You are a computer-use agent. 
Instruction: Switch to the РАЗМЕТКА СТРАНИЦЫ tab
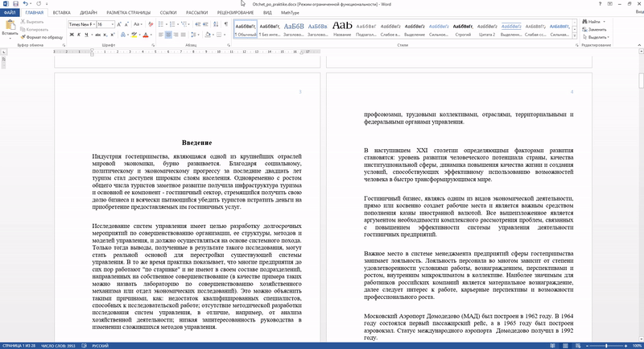pos(129,13)
